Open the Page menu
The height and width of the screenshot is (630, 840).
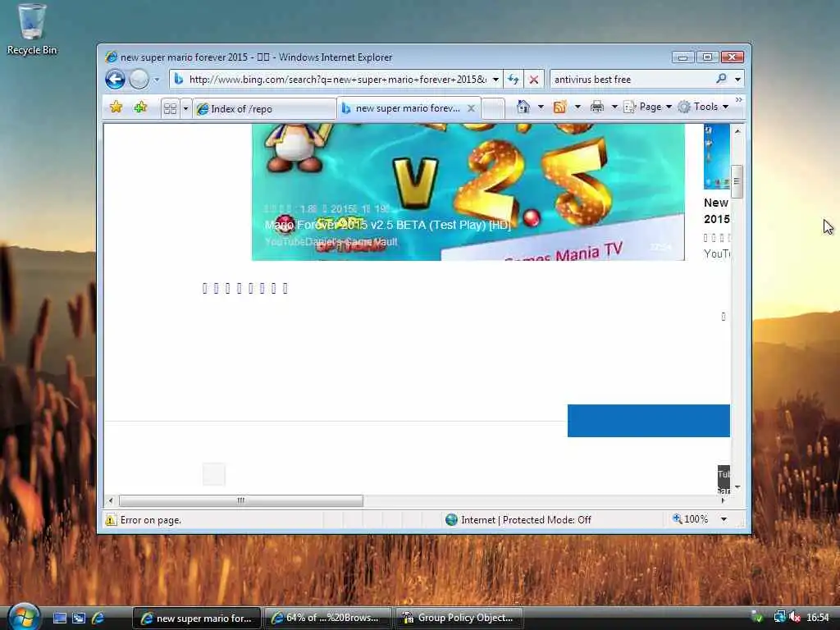click(x=648, y=107)
